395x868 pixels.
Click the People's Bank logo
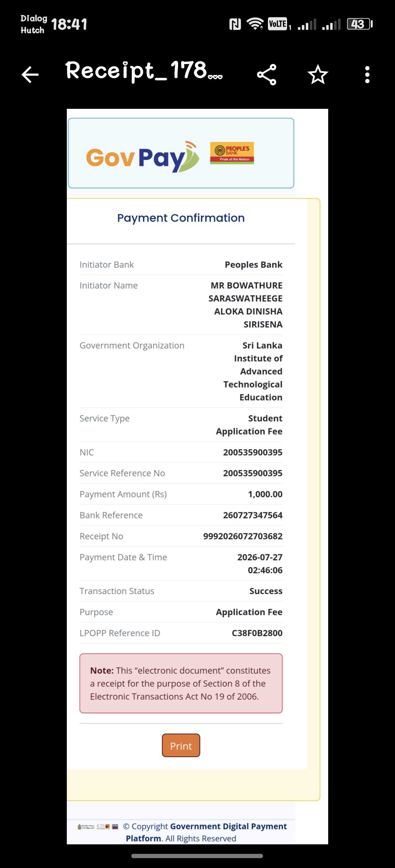(232, 153)
